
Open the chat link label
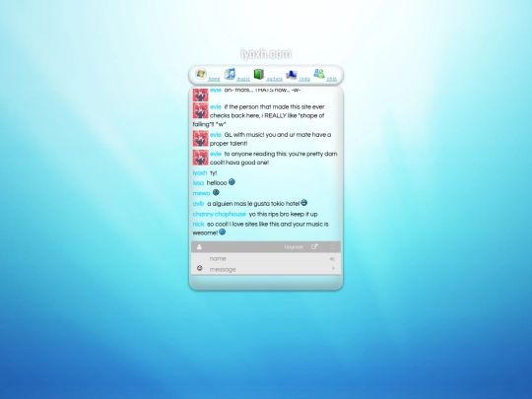(331, 79)
